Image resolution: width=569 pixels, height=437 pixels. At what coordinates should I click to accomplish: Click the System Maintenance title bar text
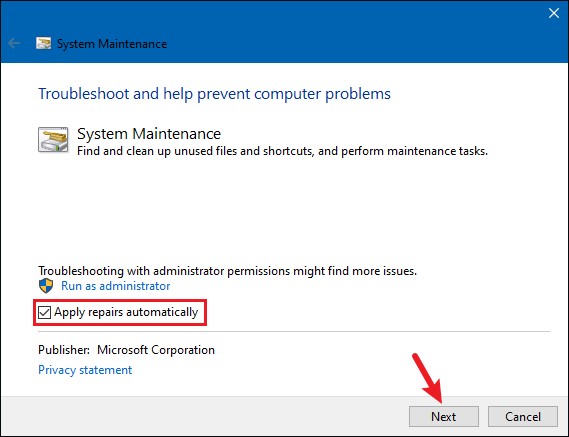pyautogui.click(x=112, y=44)
